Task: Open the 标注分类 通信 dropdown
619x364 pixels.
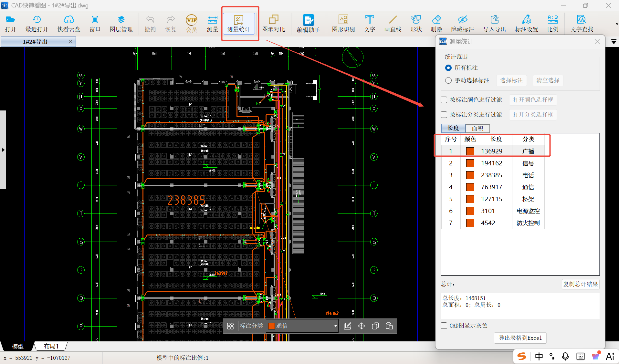Action: (x=335, y=326)
